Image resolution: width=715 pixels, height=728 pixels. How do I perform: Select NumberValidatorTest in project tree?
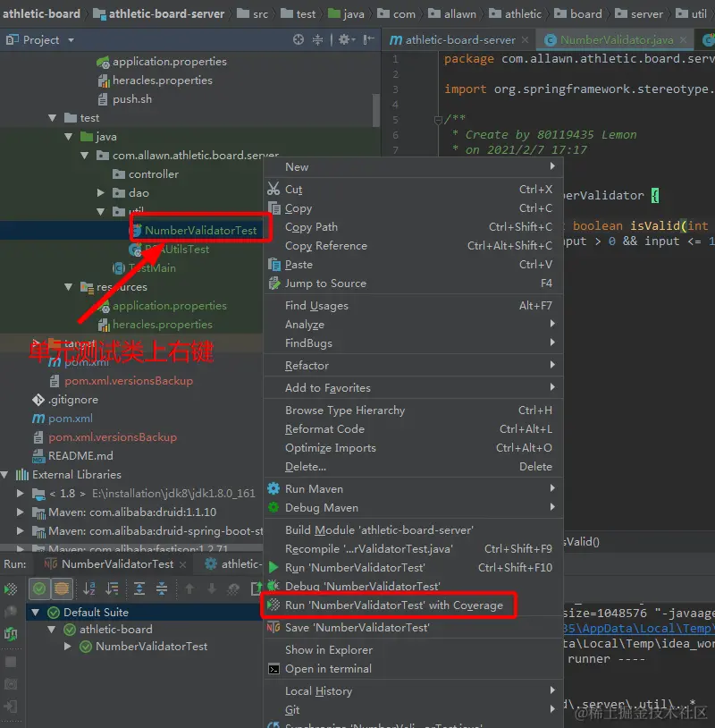(x=200, y=230)
